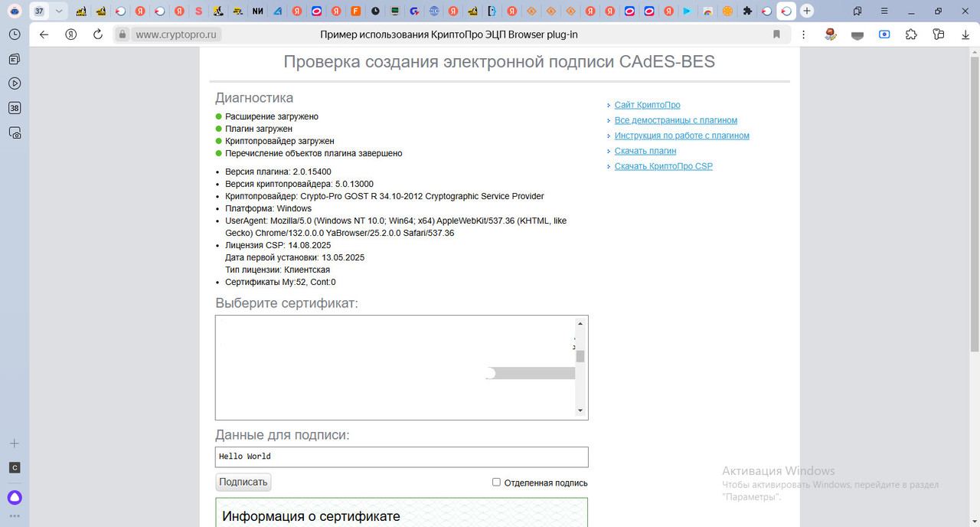Expand the tab list chevron
Viewport: 980px width, 527px height.
[x=58, y=11]
